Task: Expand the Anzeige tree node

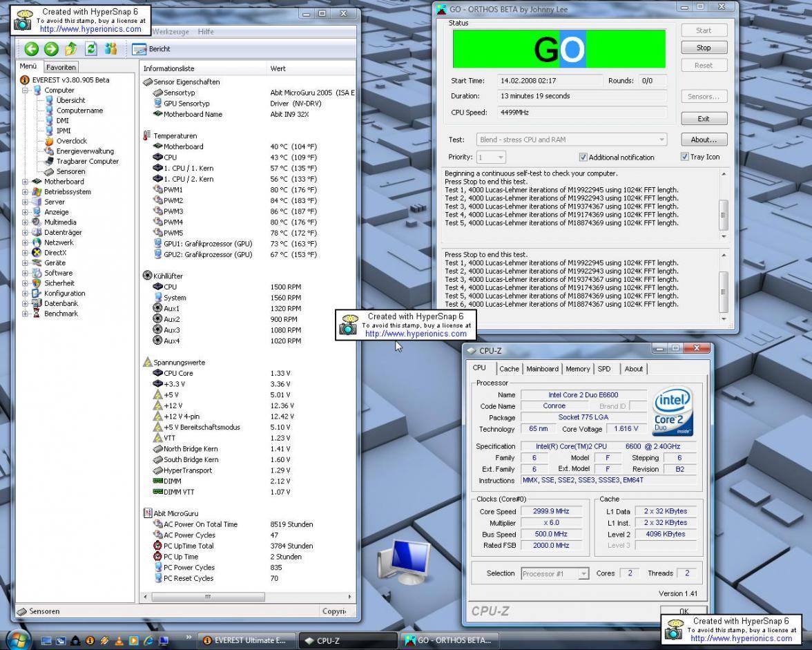Action: (25, 212)
